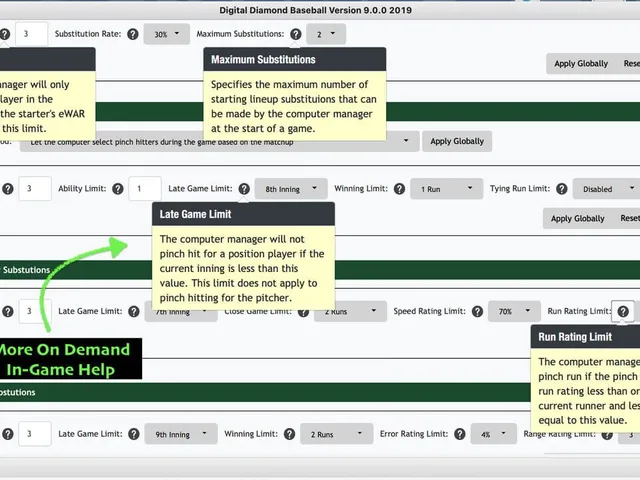
Task: Open help for Winning Limit beside 2 Runs
Action: point(289,434)
